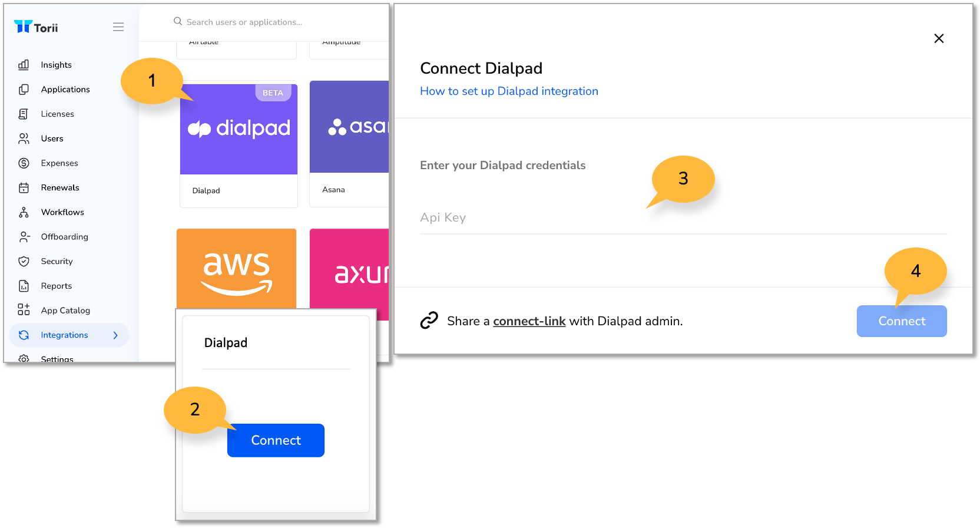Toggle the hamburger sidebar menu

coord(118,27)
